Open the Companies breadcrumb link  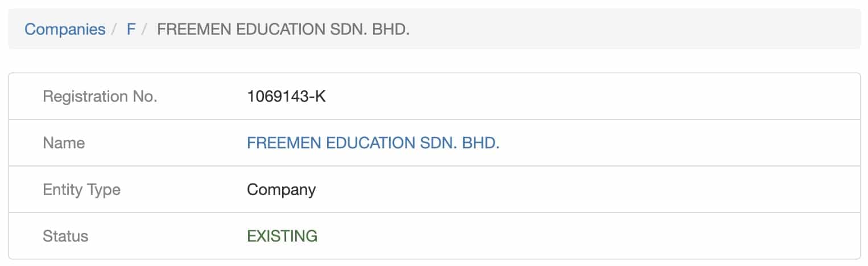coord(65,29)
